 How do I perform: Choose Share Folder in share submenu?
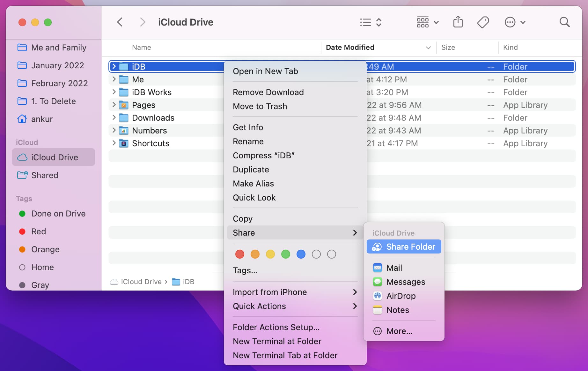404,247
